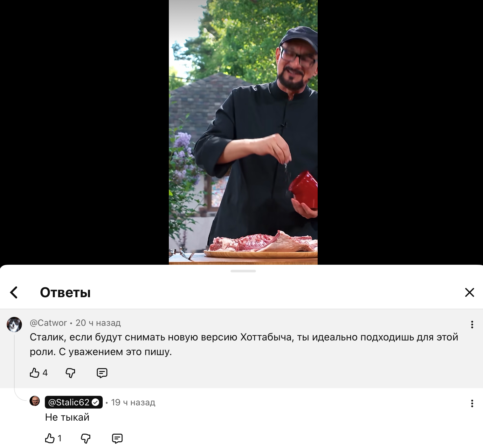Close the Ответы replies panel
The height and width of the screenshot is (448, 483).
pos(469,292)
